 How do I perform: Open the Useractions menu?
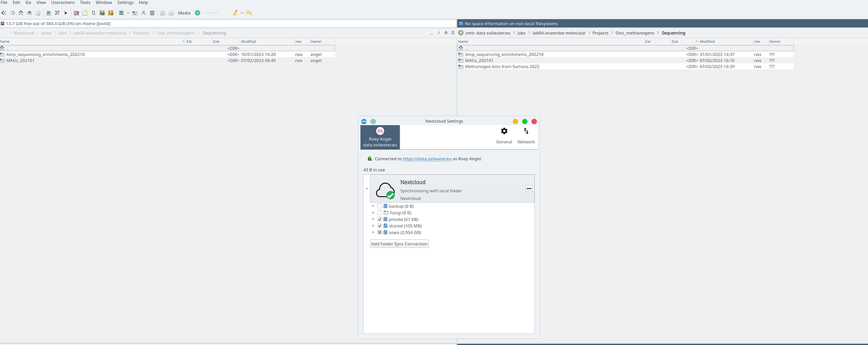point(63,3)
